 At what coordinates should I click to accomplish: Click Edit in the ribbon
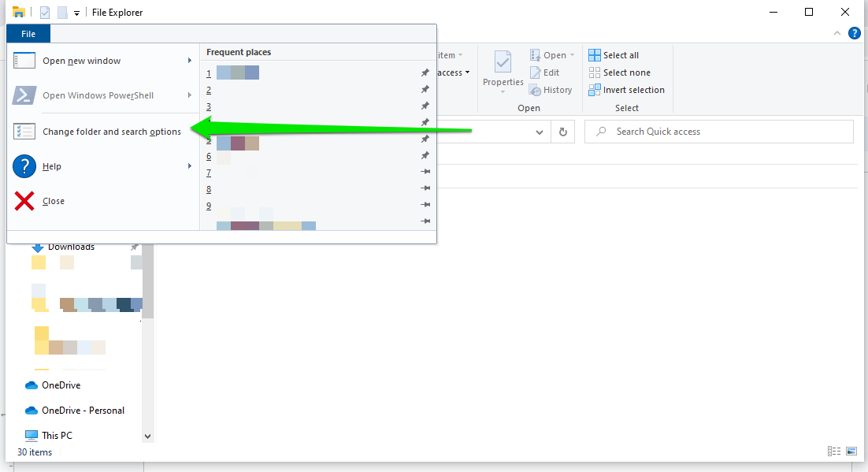pos(544,72)
